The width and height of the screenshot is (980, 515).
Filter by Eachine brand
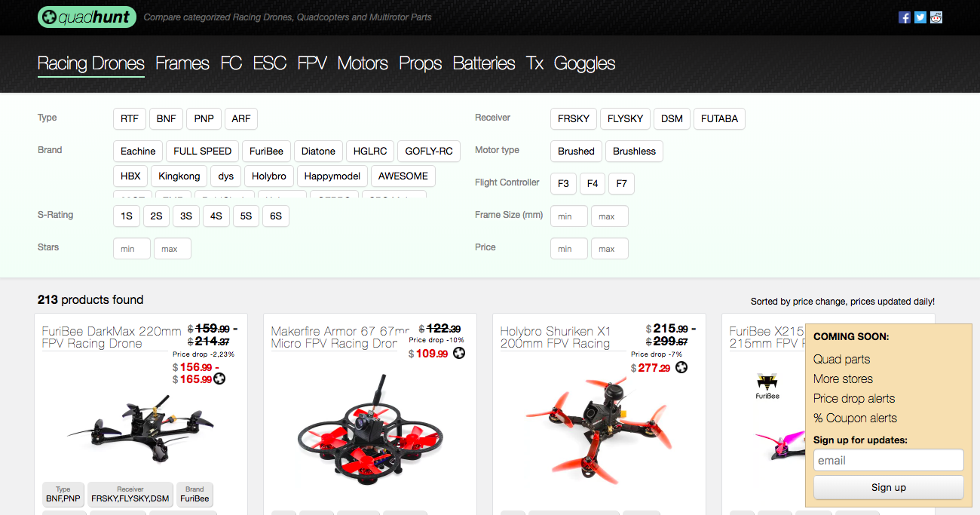coord(138,151)
